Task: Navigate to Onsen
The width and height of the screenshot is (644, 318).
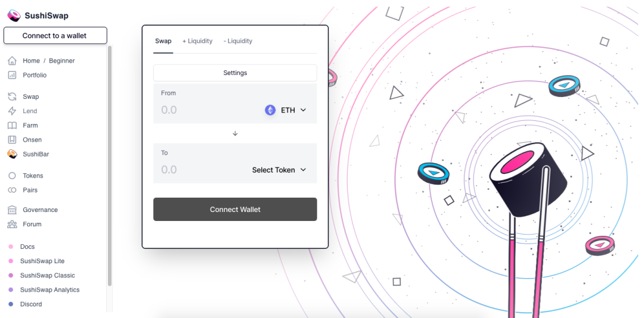Action: click(x=32, y=140)
